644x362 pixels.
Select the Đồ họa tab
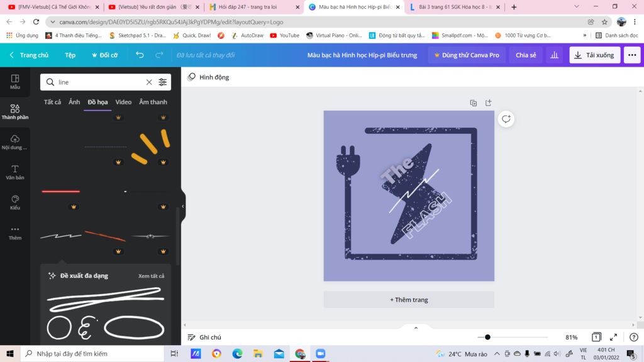pyautogui.click(x=97, y=102)
